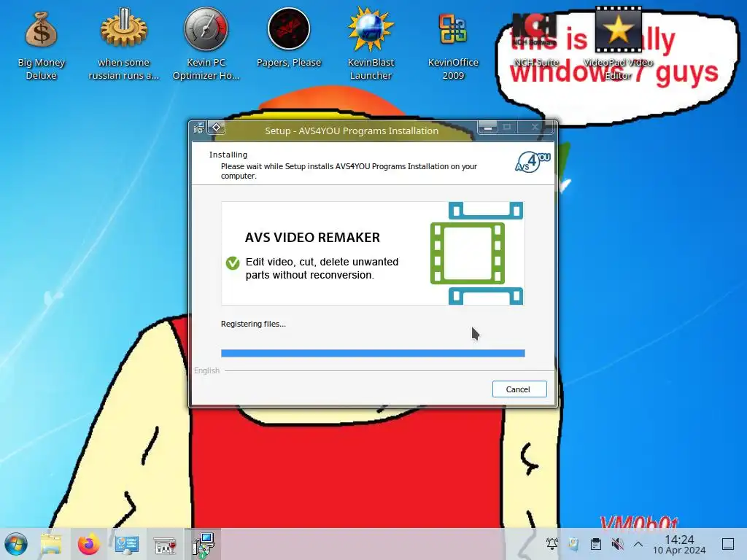Open the clipboard tray icon
Image resolution: width=747 pixels, height=560 pixels.
[595, 544]
